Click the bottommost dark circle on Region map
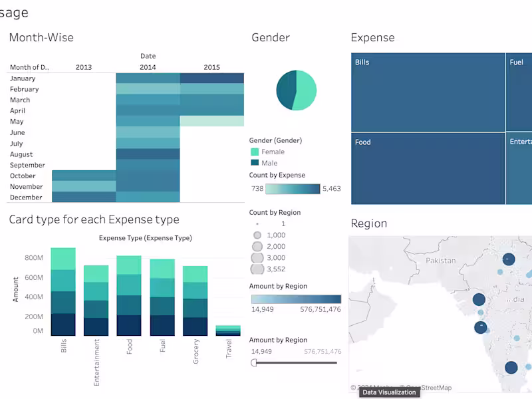The image size is (532, 399). (x=511, y=368)
